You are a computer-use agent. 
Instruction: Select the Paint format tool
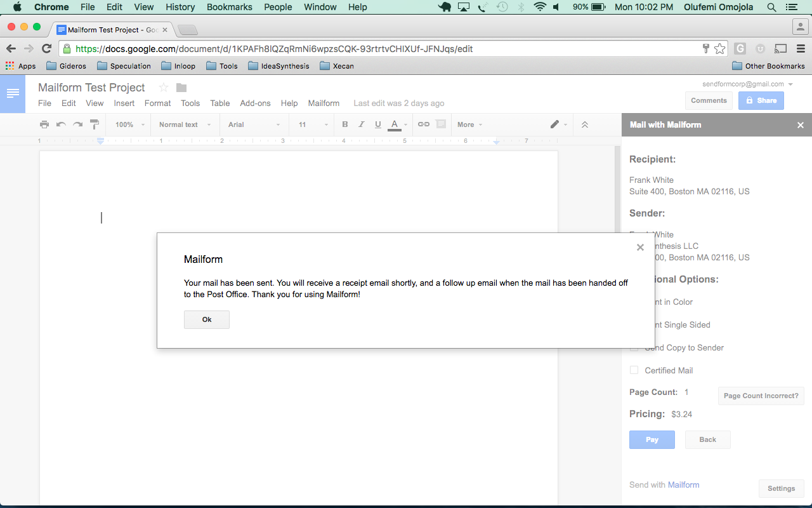coord(94,124)
